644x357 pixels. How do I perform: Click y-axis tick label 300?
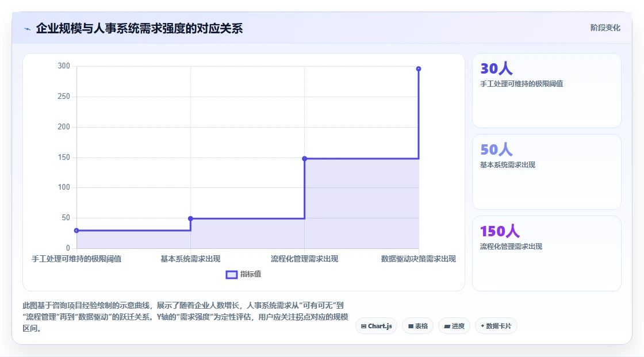coord(64,66)
